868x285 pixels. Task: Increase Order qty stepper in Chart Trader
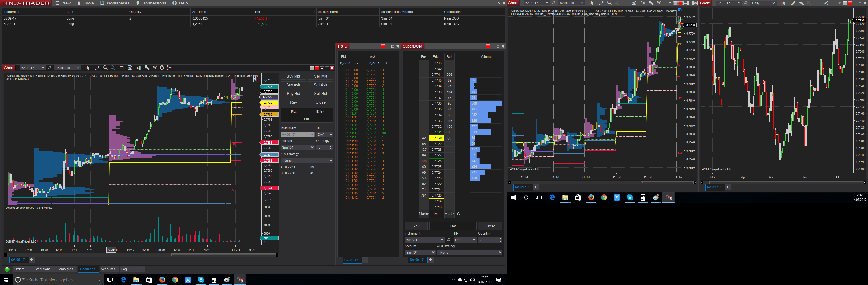[332, 146]
